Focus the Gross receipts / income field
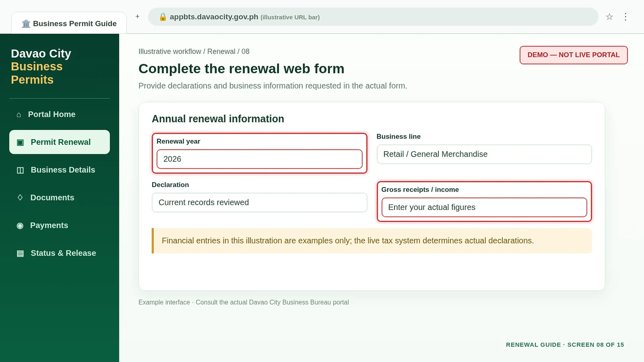Viewport: 644px width, 362px height. point(484,207)
